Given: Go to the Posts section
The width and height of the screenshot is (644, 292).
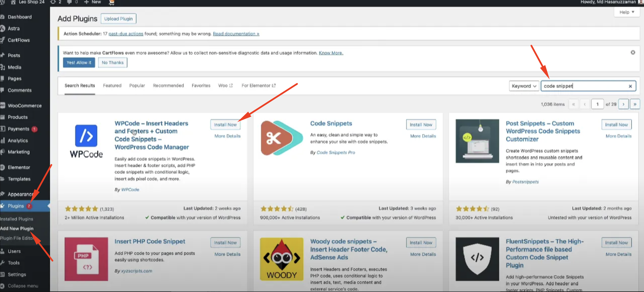Looking at the screenshot, I should click(14, 55).
